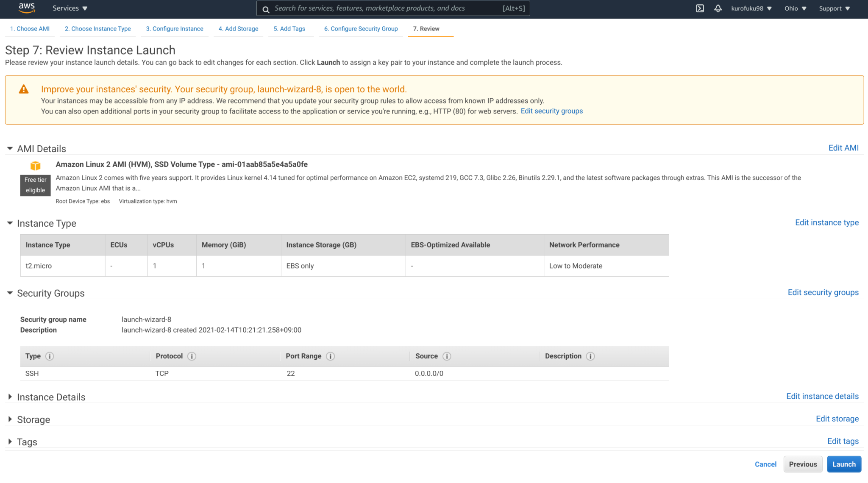Switch to the Choose AMI step tab

(29, 28)
